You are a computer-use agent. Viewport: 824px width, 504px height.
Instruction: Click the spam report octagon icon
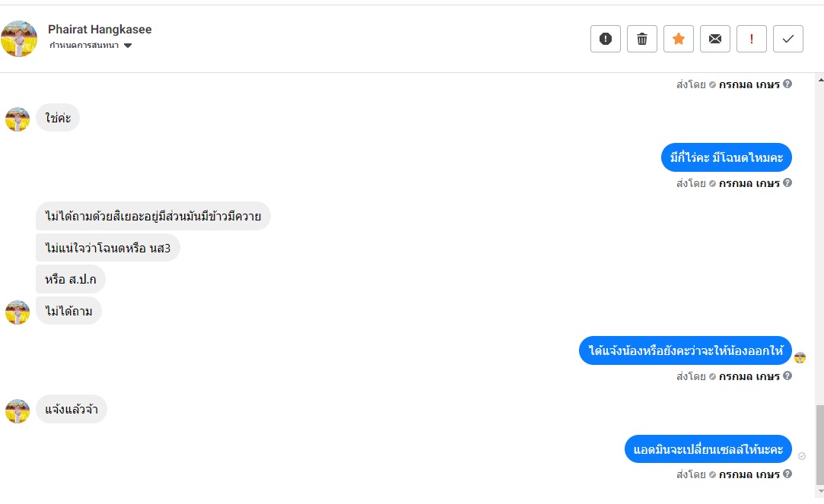tap(606, 39)
